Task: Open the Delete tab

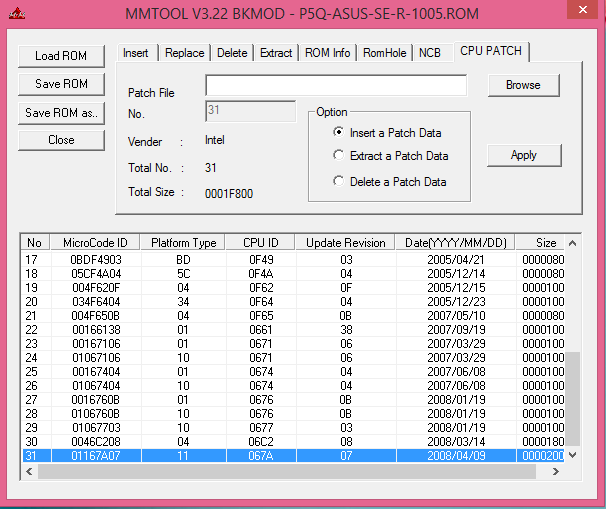Action: [232, 53]
